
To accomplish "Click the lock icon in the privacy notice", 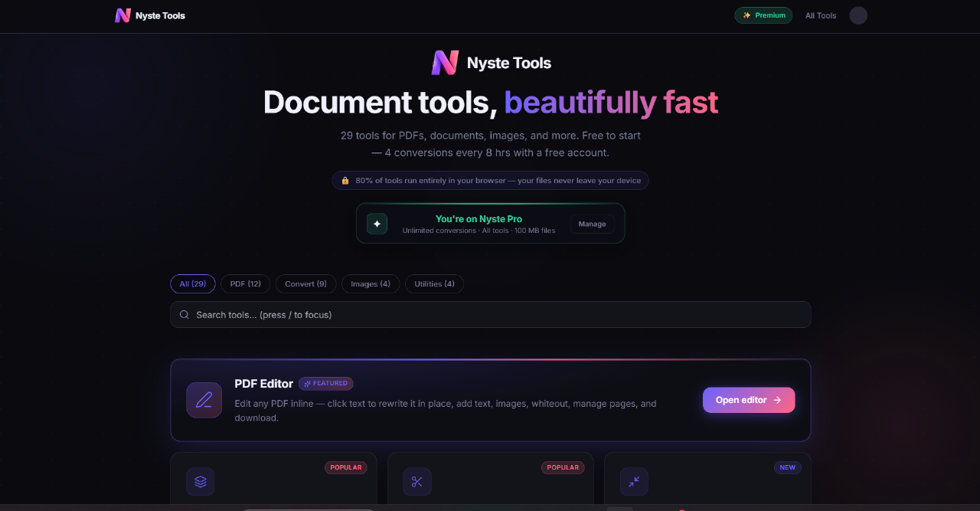I will [x=345, y=181].
